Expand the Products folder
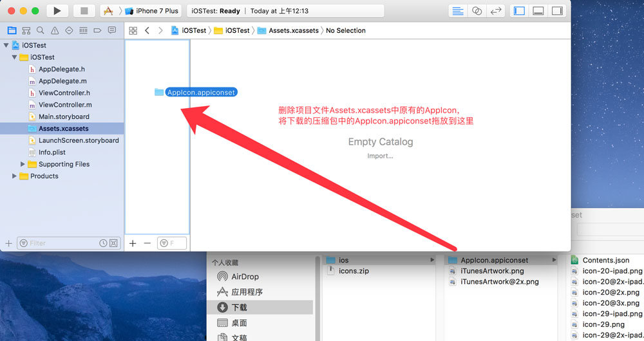The height and width of the screenshot is (341, 644). (x=14, y=176)
